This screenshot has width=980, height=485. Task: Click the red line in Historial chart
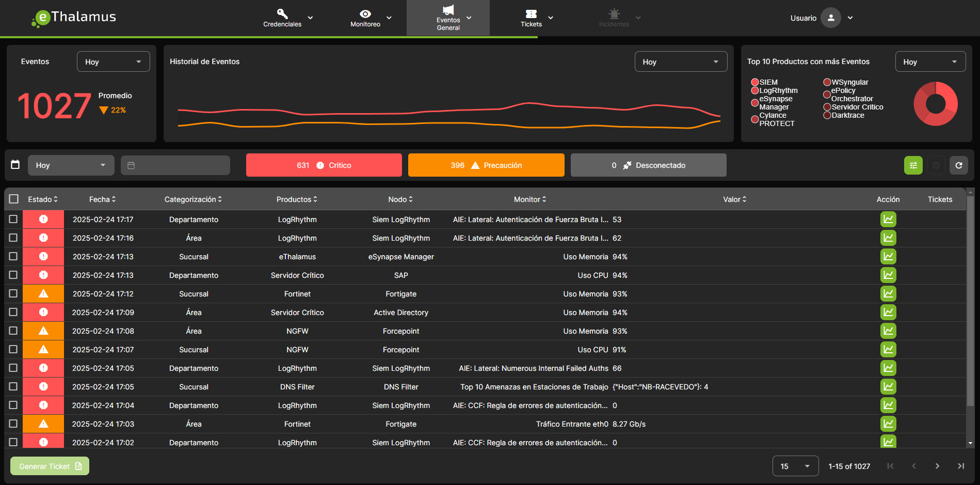click(448, 109)
